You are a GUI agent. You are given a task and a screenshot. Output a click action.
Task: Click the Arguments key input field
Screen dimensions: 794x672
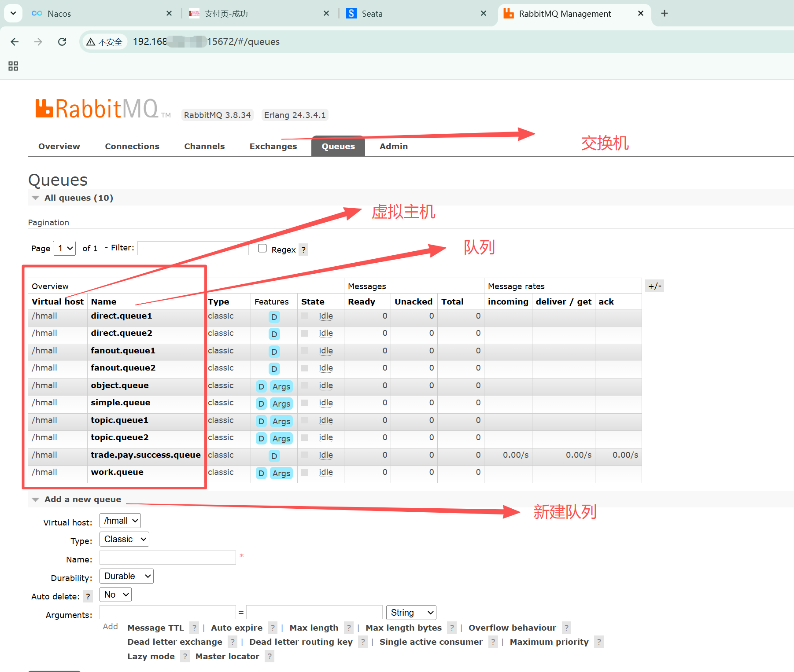coord(168,612)
